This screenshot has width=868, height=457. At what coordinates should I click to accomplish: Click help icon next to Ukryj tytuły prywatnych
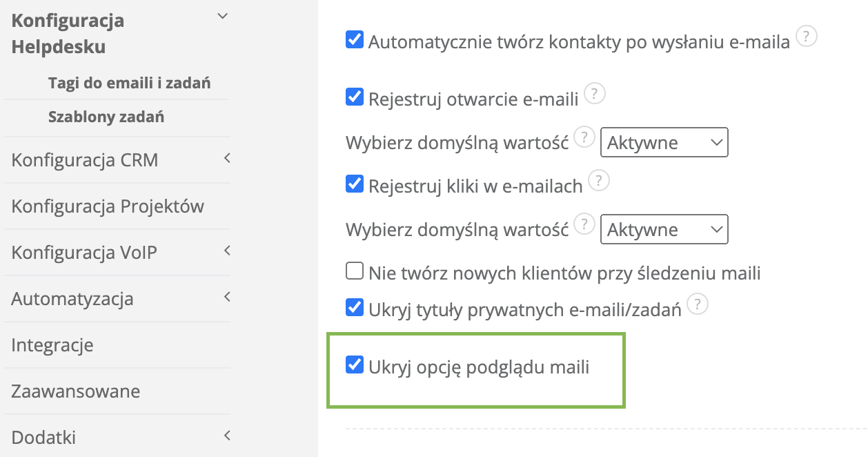[x=698, y=304]
